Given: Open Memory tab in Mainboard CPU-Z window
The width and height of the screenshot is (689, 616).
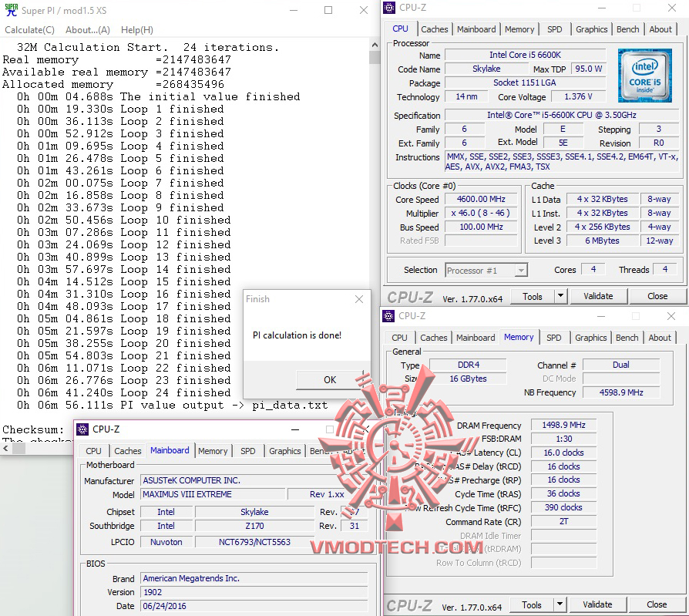Looking at the screenshot, I should click(x=213, y=451).
